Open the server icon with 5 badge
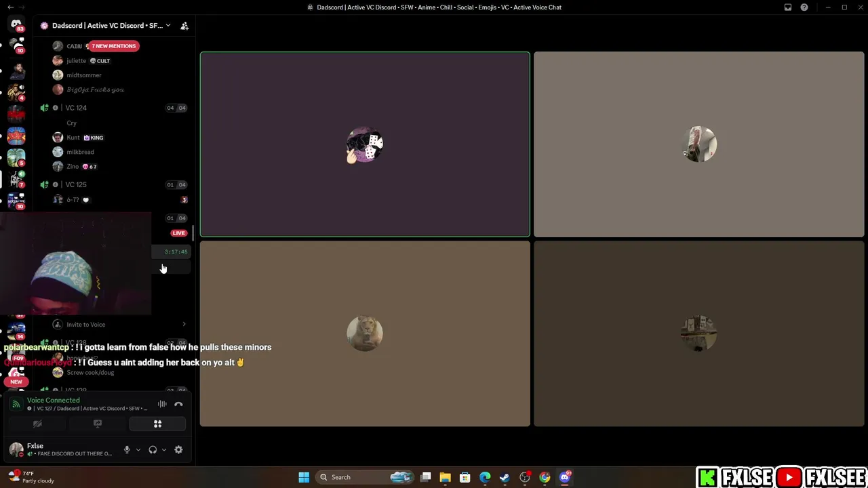Viewport: 868px width, 488px height. click(16, 157)
